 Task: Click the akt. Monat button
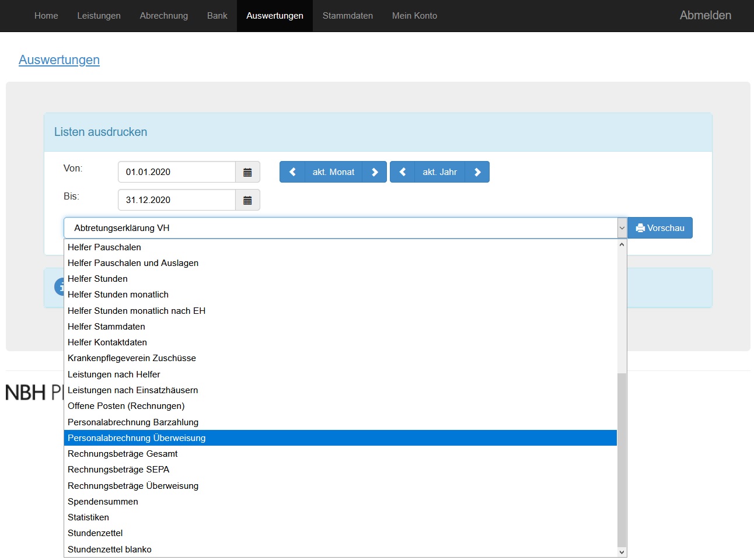click(x=333, y=172)
